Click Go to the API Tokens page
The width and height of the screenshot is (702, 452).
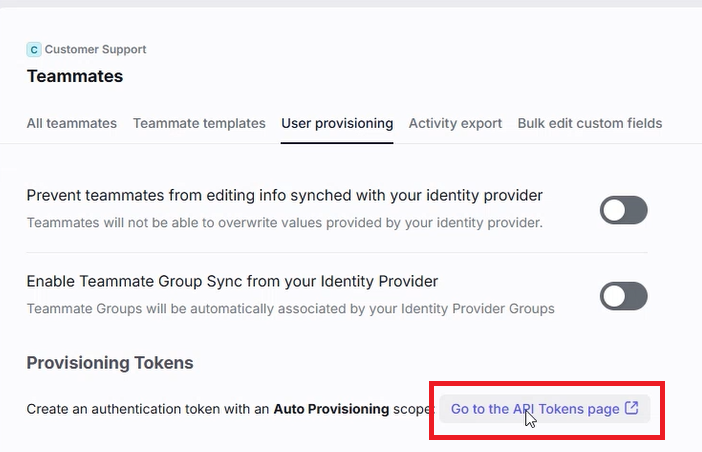544,409
